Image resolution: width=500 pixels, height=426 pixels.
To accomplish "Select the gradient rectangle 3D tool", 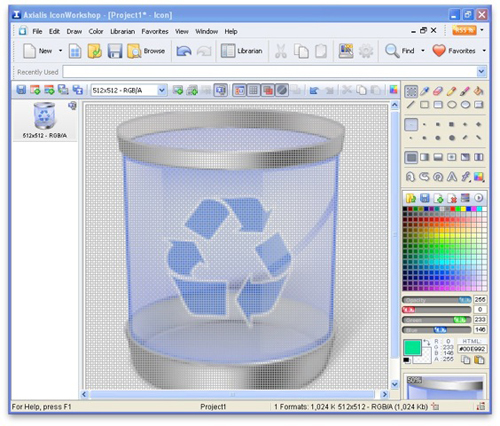I will [479, 105].
